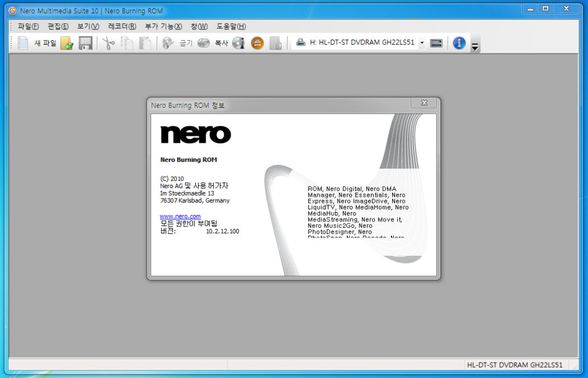Click the (C) 2010 copyright text

click(172, 179)
